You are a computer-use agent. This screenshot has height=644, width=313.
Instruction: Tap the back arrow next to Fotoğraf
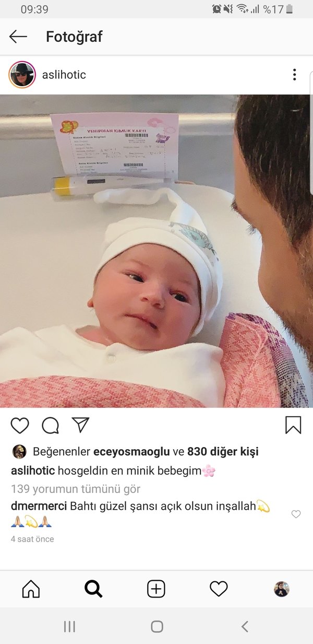tap(18, 36)
